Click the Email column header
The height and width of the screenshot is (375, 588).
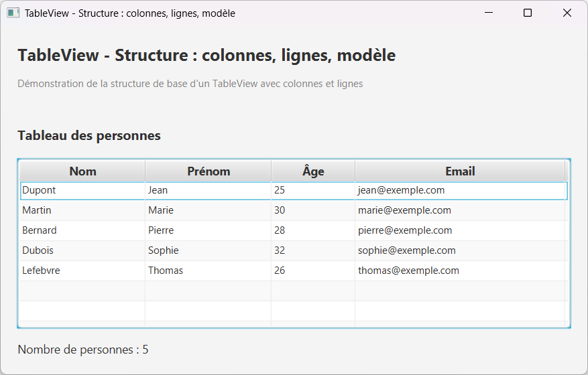(x=460, y=171)
